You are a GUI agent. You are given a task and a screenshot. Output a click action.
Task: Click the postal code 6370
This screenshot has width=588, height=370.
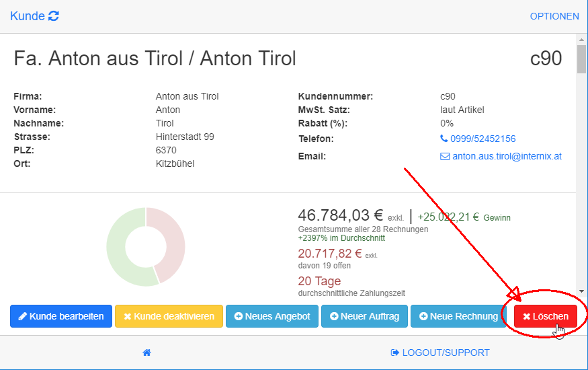pos(166,150)
